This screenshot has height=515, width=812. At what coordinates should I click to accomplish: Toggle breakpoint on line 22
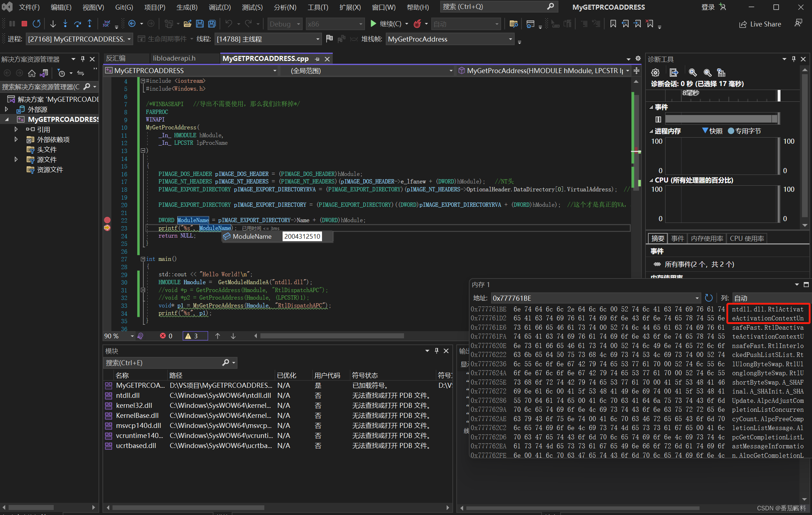pyautogui.click(x=107, y=220)
